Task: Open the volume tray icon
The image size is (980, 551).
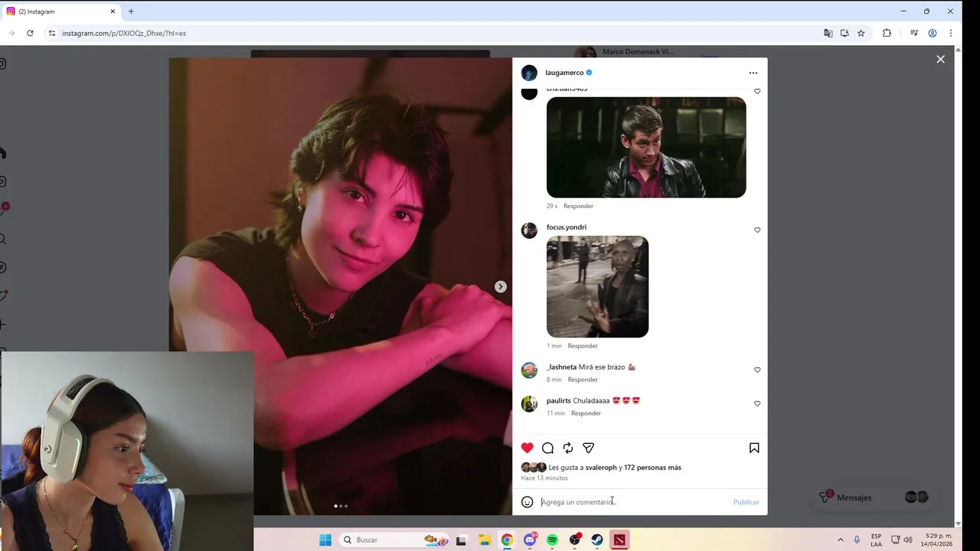Action: [x=907, y=540]
